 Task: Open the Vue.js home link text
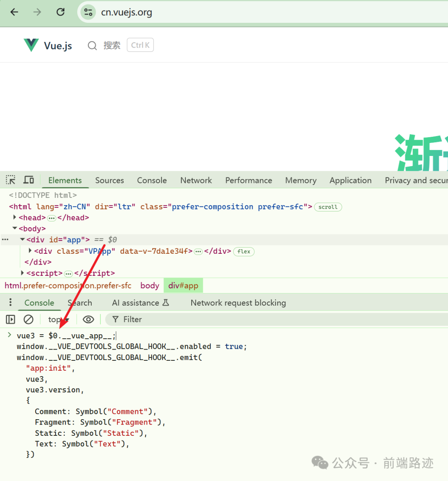(58, 46)
